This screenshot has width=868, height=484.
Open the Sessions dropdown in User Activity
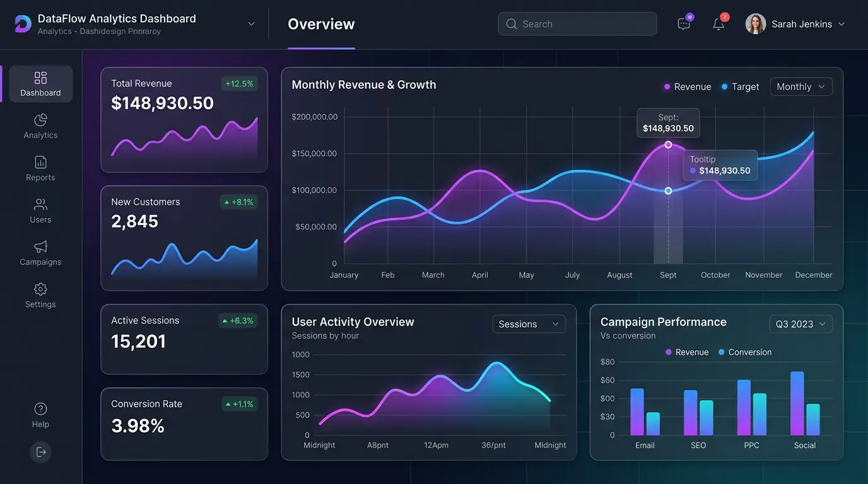click(x=529, y=324)
